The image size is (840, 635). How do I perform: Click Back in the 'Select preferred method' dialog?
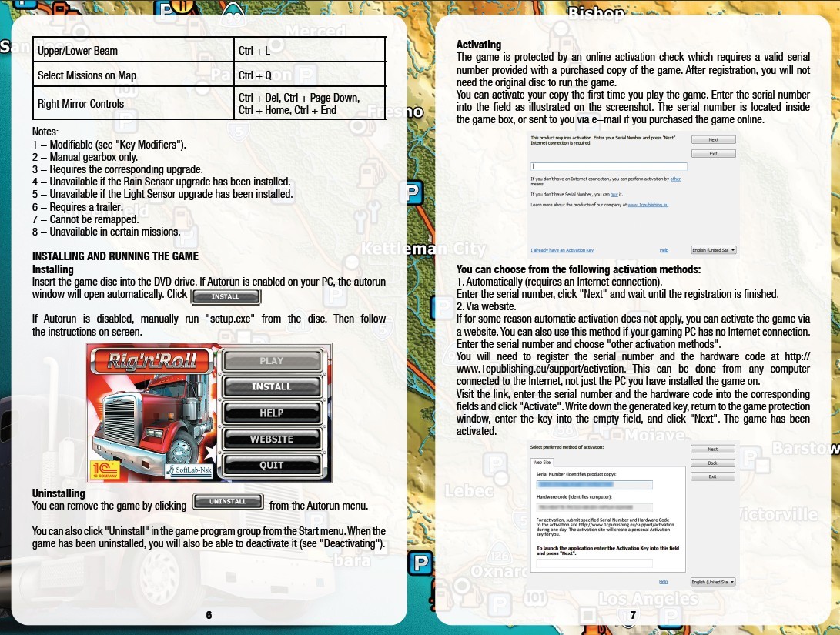(712, 463)
